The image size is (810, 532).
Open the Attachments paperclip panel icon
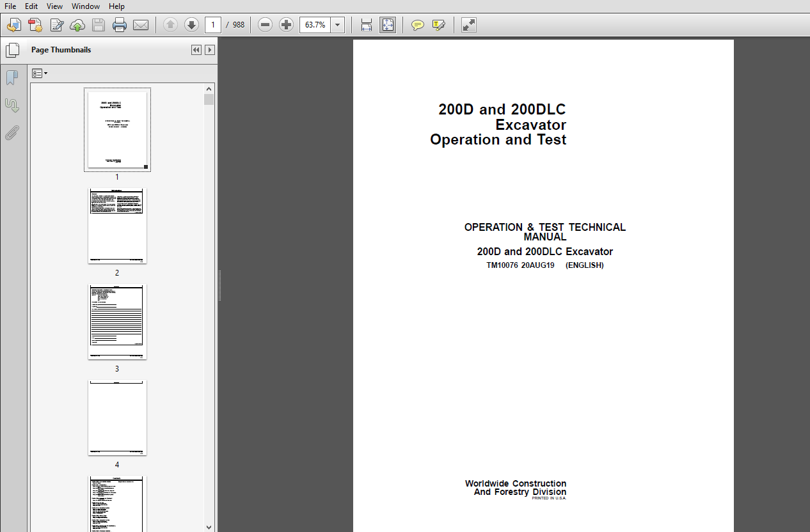click(x=12, y=133)
